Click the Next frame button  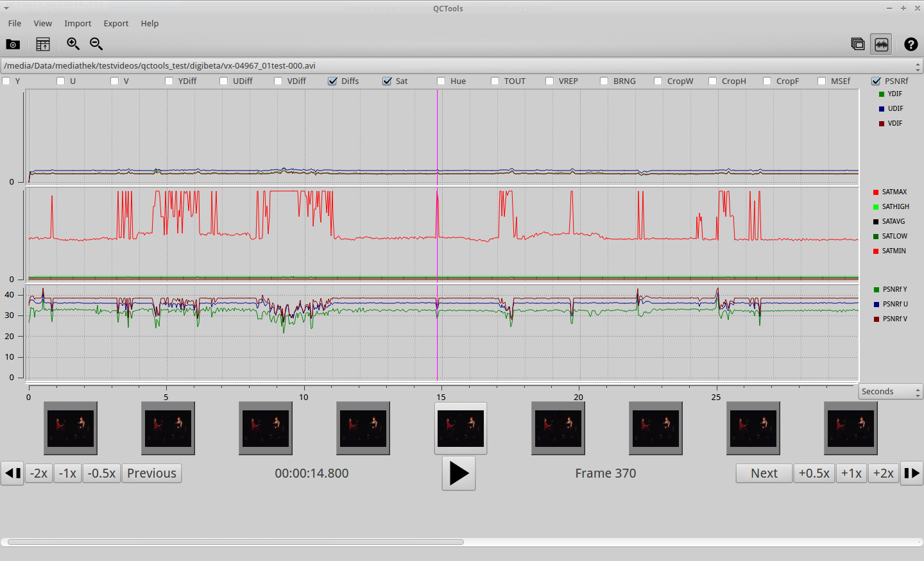point(764,473)
